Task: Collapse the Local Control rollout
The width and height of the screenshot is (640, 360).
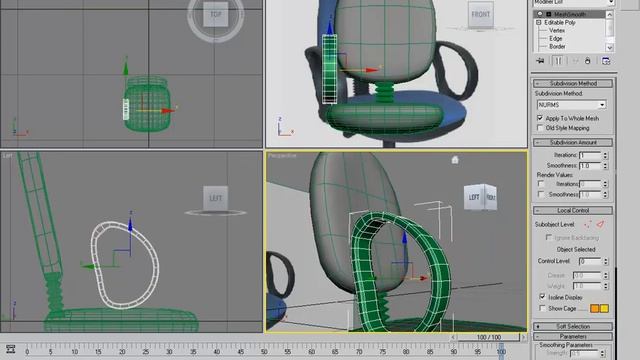Action: [x=573, y=210]
